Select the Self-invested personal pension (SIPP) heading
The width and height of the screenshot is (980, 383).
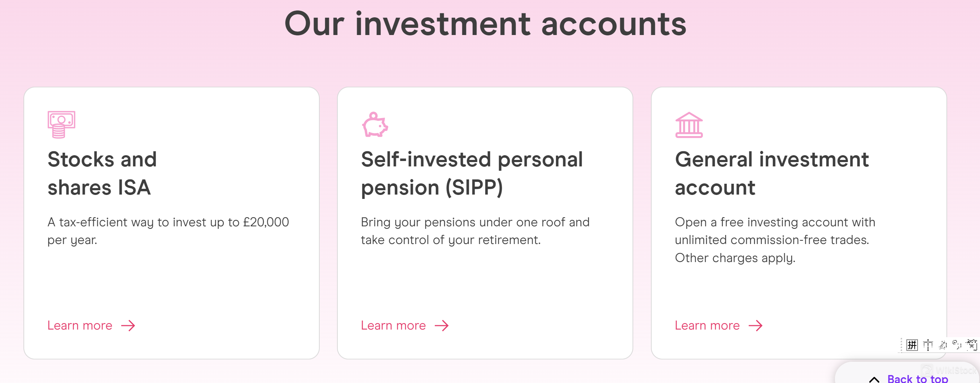[x=472, y=173]
